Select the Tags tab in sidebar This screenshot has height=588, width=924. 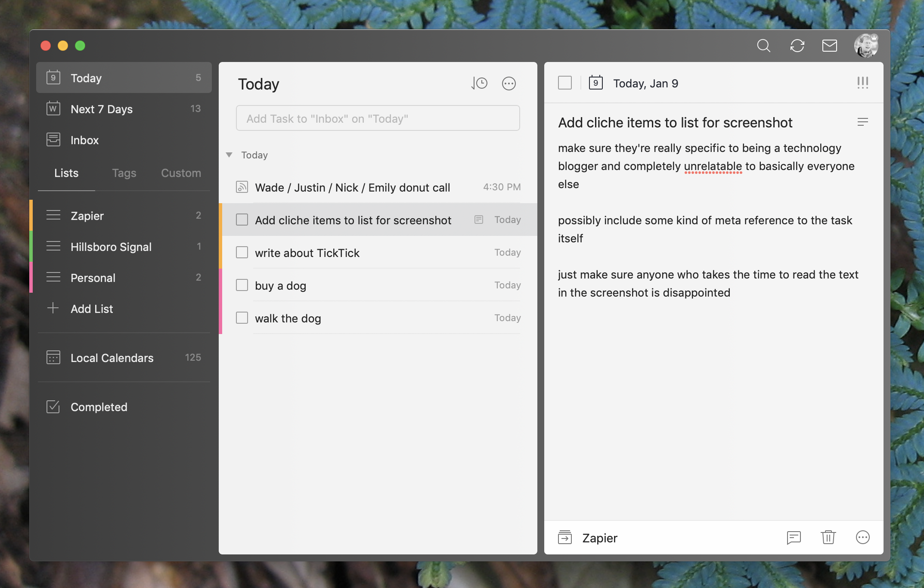coord(123,173)
